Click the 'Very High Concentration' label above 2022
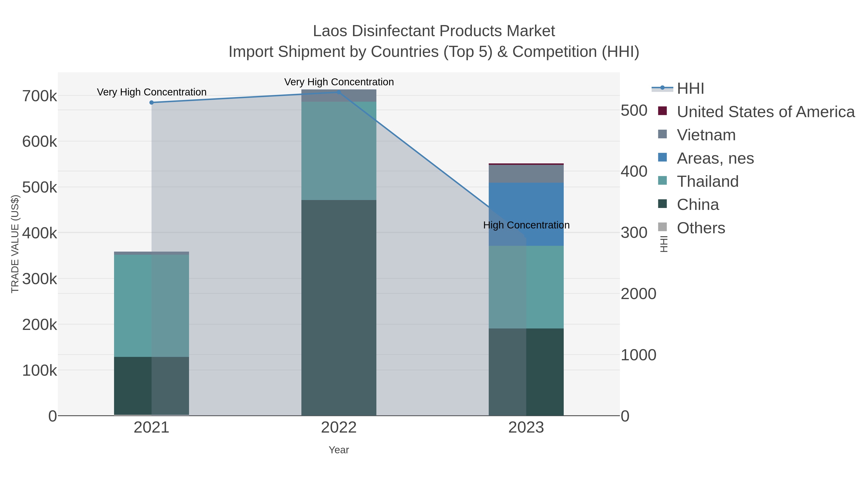 (339, 82)
